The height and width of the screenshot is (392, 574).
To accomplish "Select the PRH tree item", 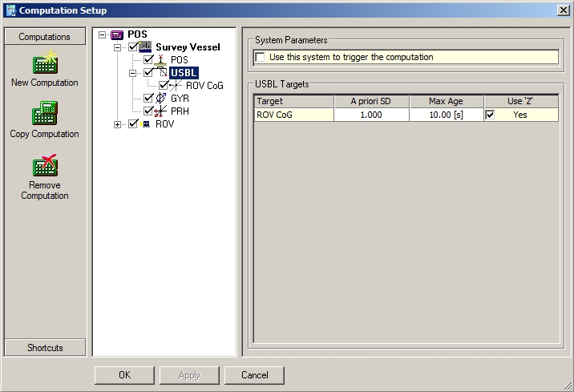I will 180,111.
